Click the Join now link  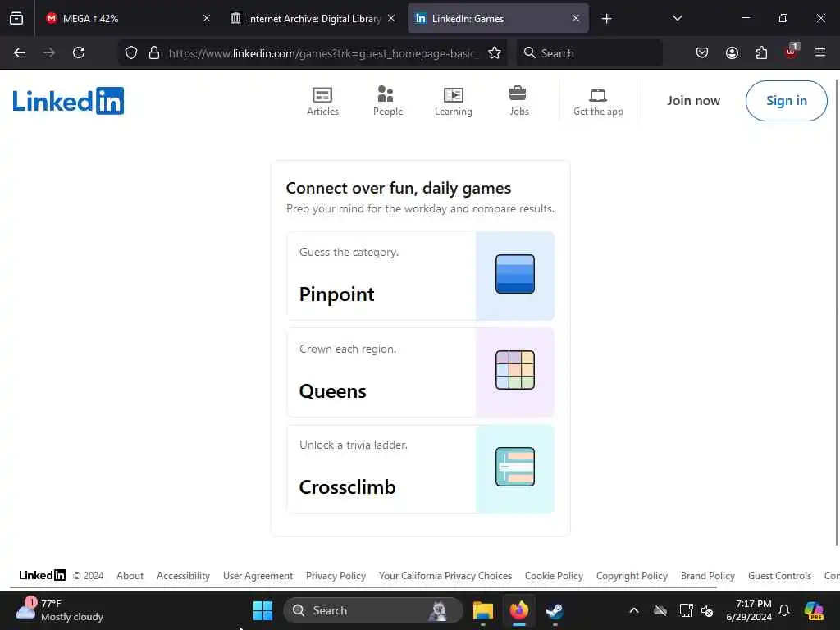pos(693,101)
